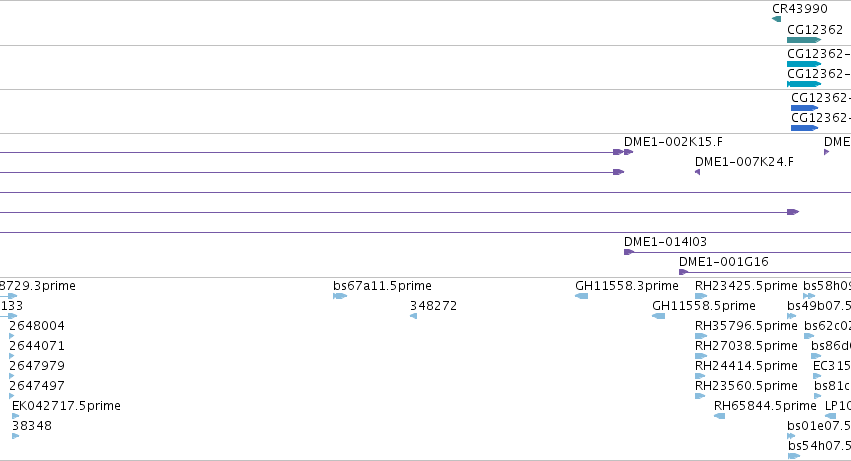Click the small arrow under 2648004

point(11,336)
